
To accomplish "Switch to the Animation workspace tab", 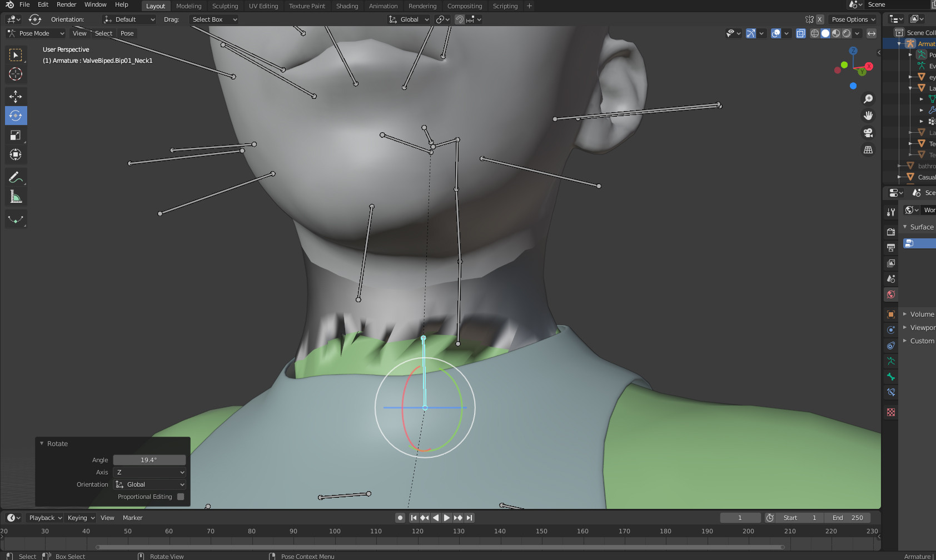I will point(384,6).
